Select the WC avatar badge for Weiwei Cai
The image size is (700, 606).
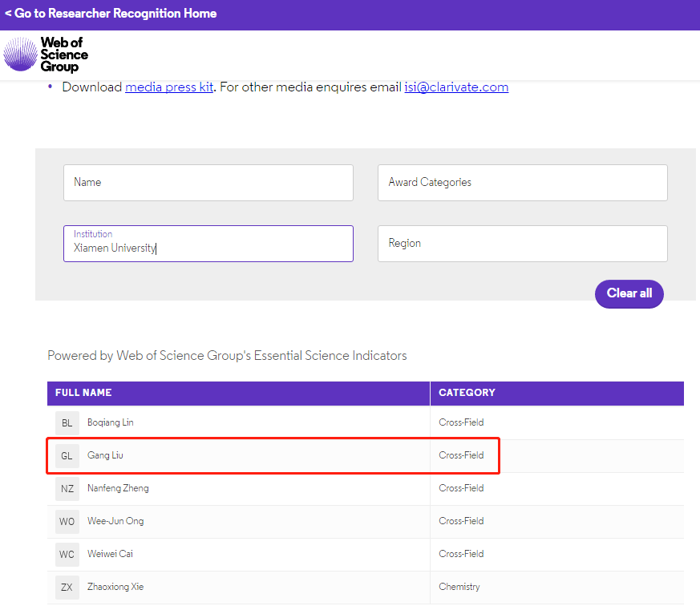pyautogui.click(x=67, y=554)
